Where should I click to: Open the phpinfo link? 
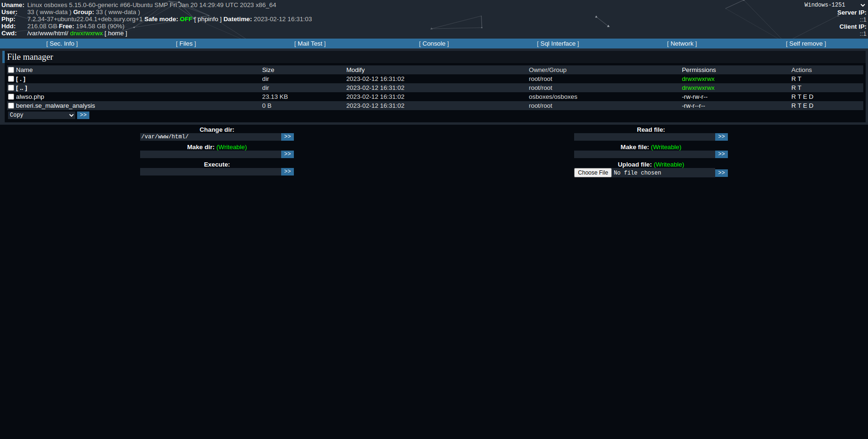pos(208,19)
